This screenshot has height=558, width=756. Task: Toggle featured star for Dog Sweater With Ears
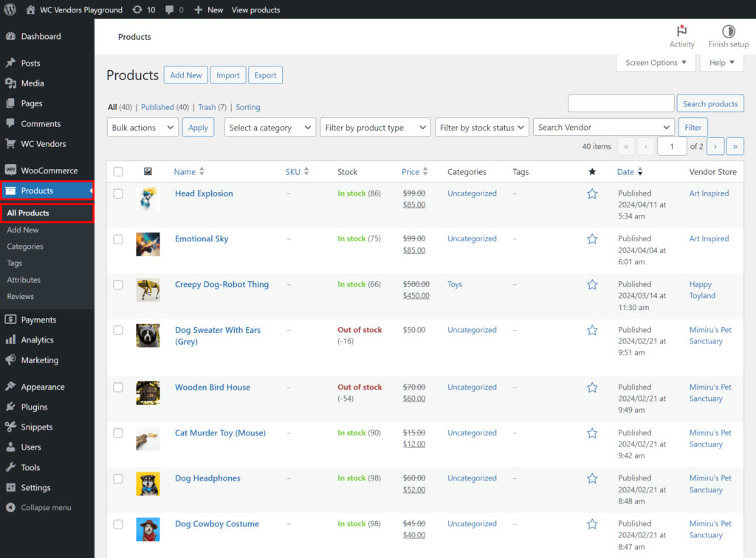point(592,330)
